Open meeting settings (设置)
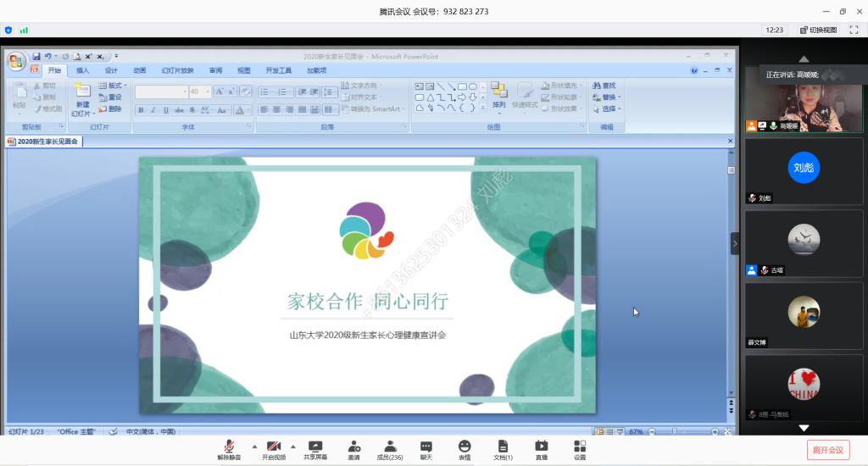 (580, 449)
